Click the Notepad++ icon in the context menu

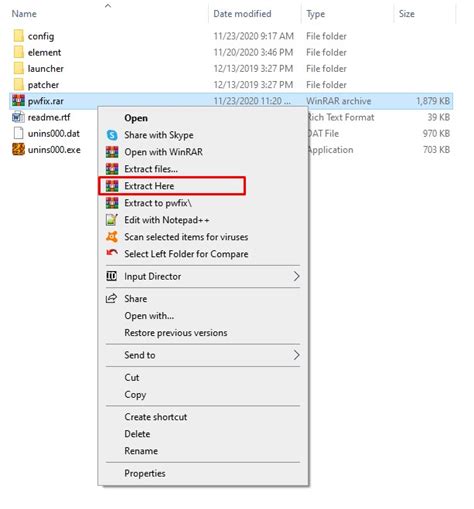112,220
